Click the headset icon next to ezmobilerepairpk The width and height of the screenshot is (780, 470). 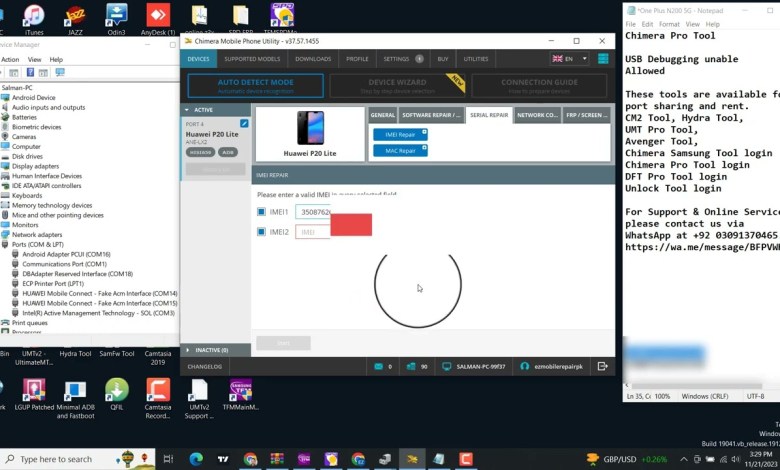click(x=524, y=367)
